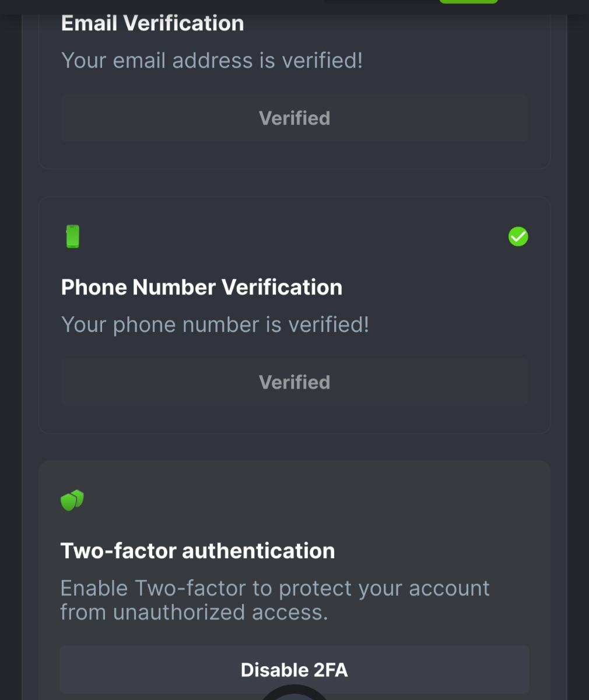589x700 pixels.
Task: Click the Email Verification heading
Action: click(152, 23)
